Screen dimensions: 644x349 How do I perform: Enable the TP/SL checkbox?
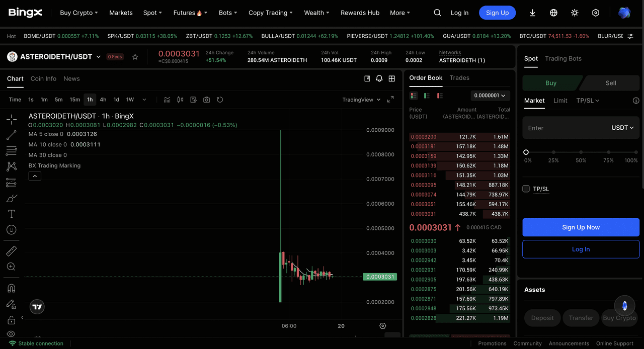click(x=526, y=189)
